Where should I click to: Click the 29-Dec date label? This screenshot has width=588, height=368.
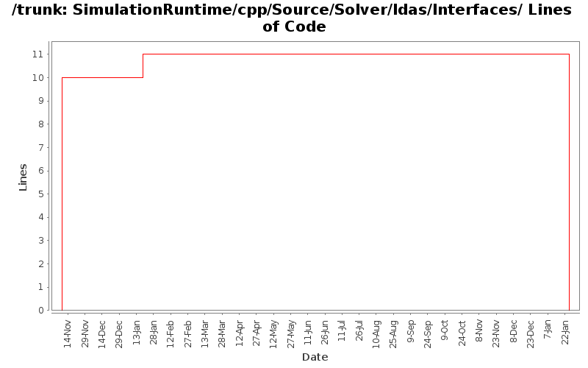coord(119,333)
